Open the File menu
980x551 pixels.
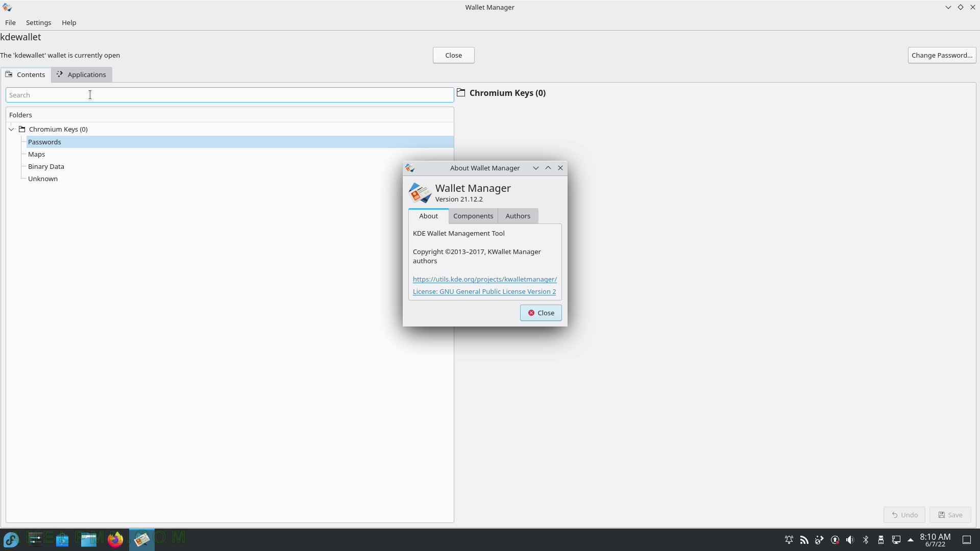10,22
